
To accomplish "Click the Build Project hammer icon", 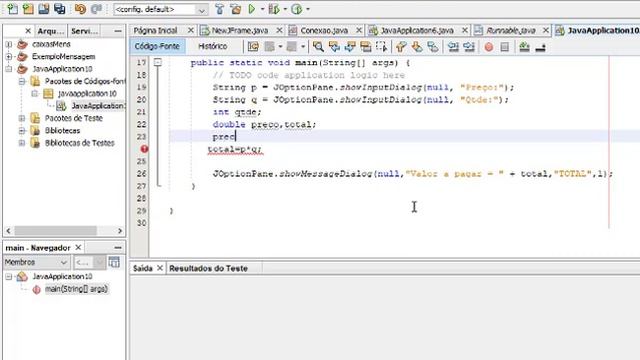I will [x=220, y=9].
